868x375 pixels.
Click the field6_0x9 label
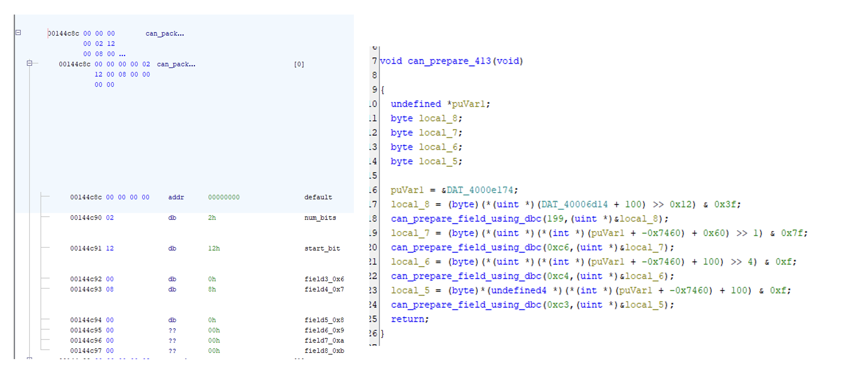pyautogui.click(x=324, y=330)
